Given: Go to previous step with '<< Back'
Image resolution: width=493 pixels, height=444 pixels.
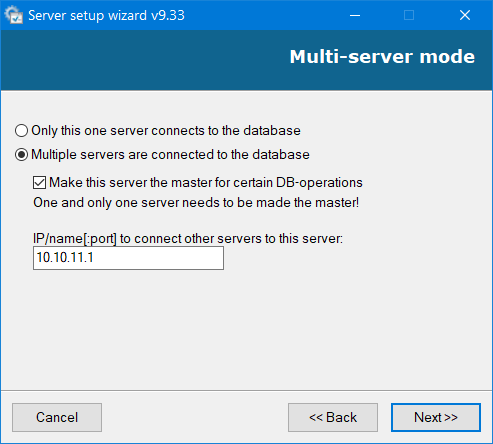Looking at the screenshot, I should point(333,417).
